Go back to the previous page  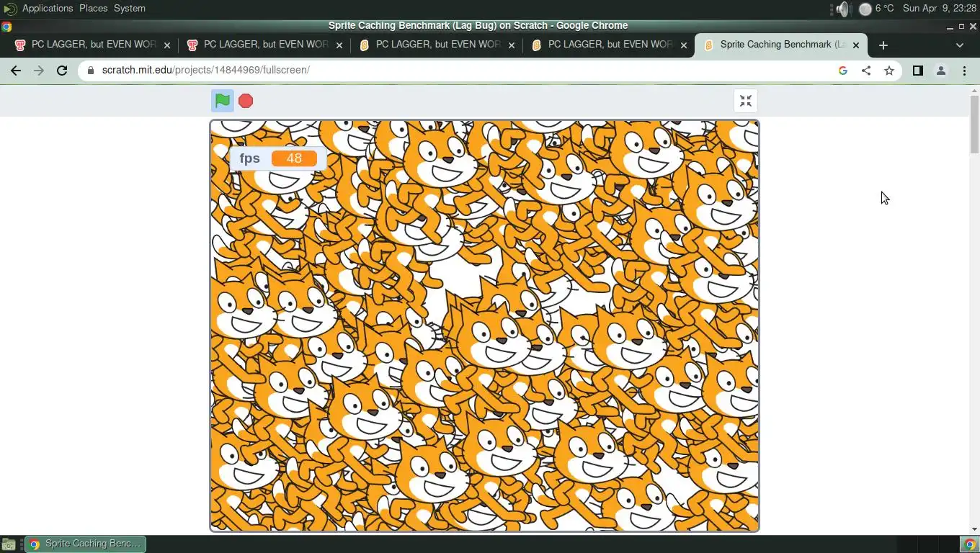point(16,71)
